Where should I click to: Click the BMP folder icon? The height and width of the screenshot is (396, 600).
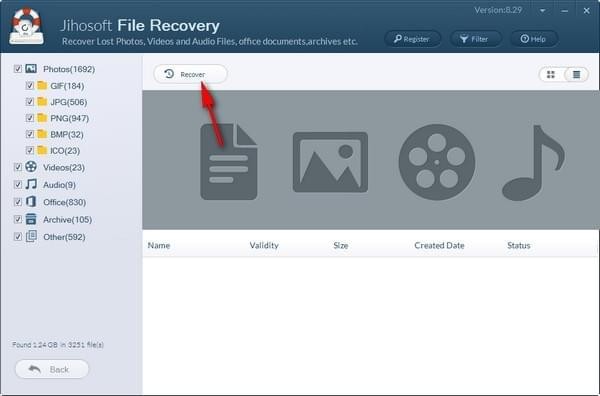pyautogui.click(x=42, y=134)
